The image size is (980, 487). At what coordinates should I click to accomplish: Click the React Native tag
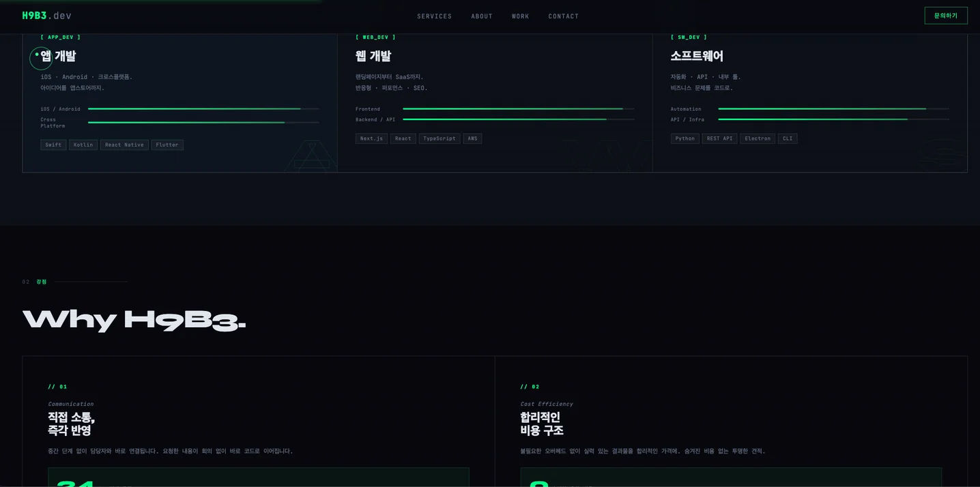[x=124, y=145]
